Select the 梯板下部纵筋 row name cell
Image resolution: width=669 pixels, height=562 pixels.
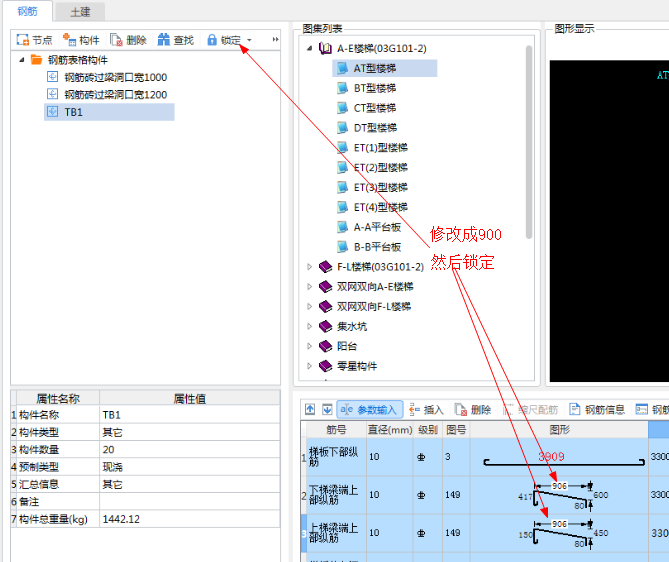[x=337, y=457]
